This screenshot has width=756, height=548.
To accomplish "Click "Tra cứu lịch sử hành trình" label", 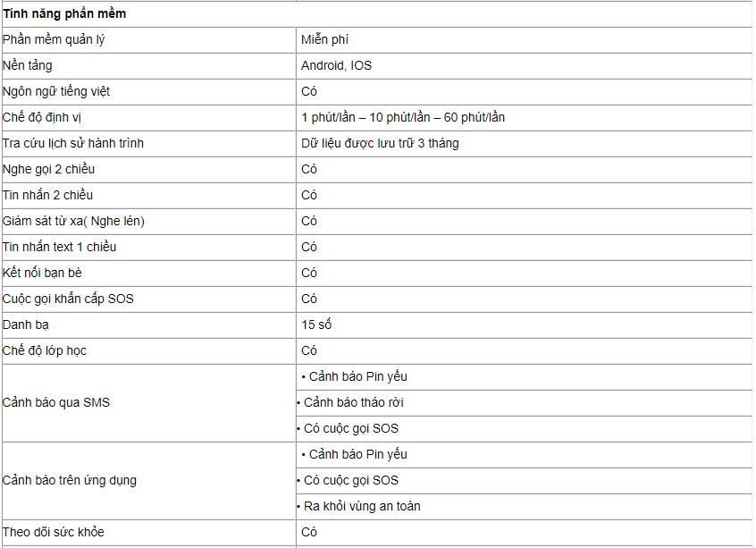I will coord(73,143).
